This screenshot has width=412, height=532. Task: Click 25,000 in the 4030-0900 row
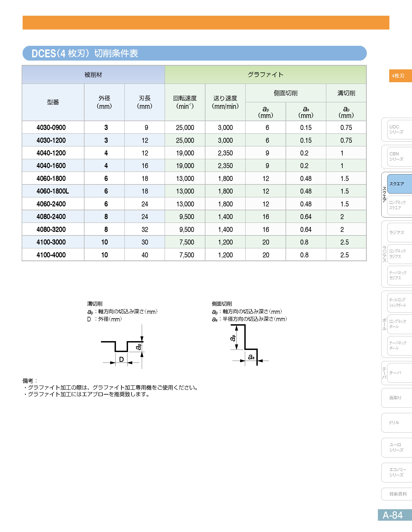185,128
